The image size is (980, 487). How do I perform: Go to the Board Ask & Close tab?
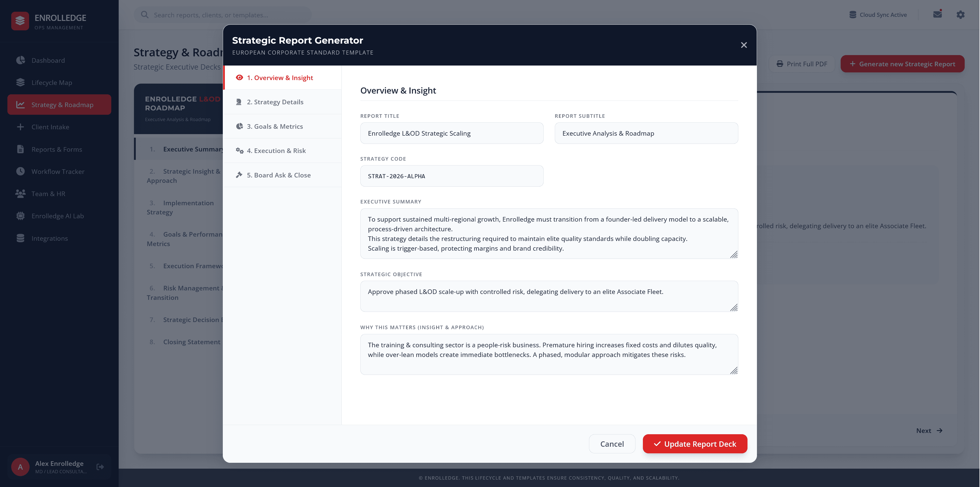coord(278,175)
